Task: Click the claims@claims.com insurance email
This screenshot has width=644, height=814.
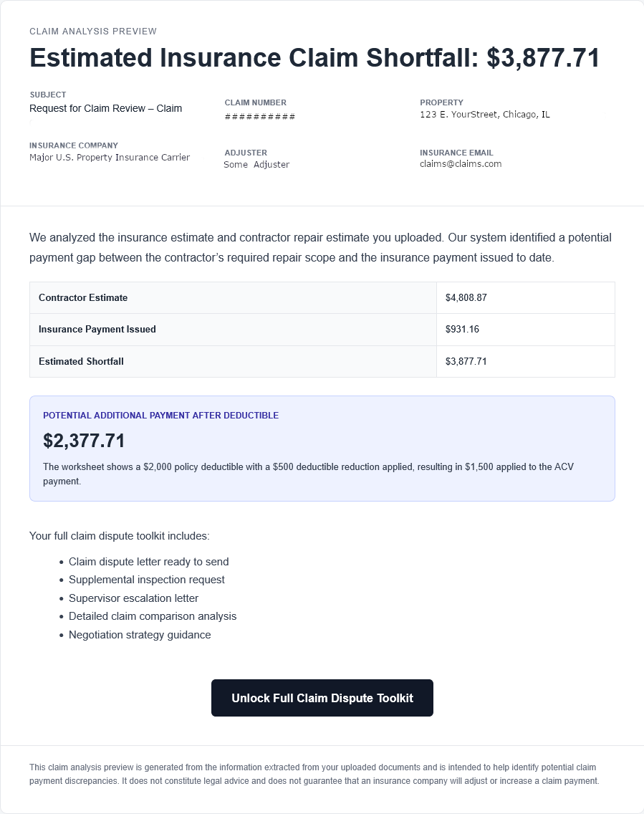Action: [x=461, y=164]
